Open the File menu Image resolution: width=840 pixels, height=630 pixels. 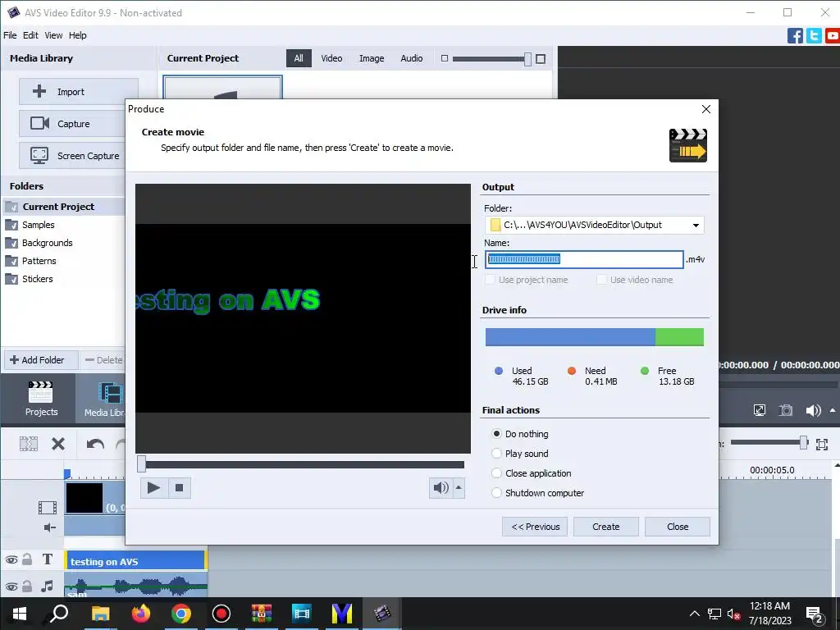[x=10, y=35]
